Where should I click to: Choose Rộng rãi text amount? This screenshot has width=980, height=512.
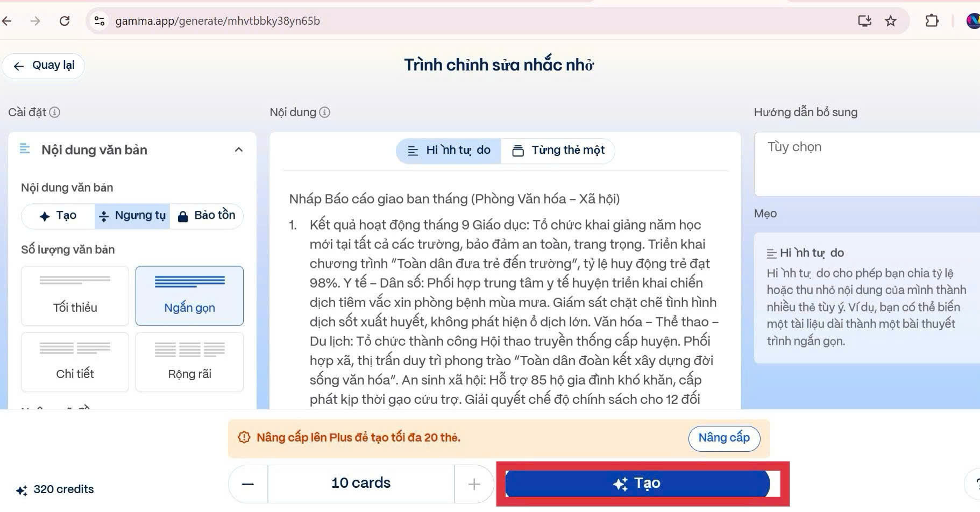189,362
